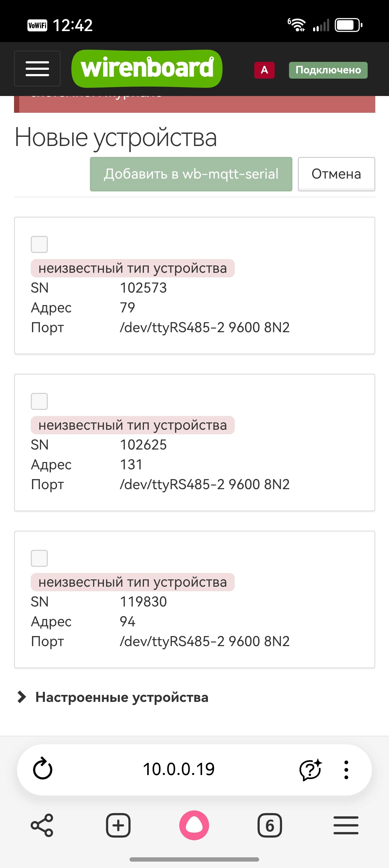389x868 pixels.
Task: Open the browser AI assistant chat icon
Action: [x=310, y=770]
